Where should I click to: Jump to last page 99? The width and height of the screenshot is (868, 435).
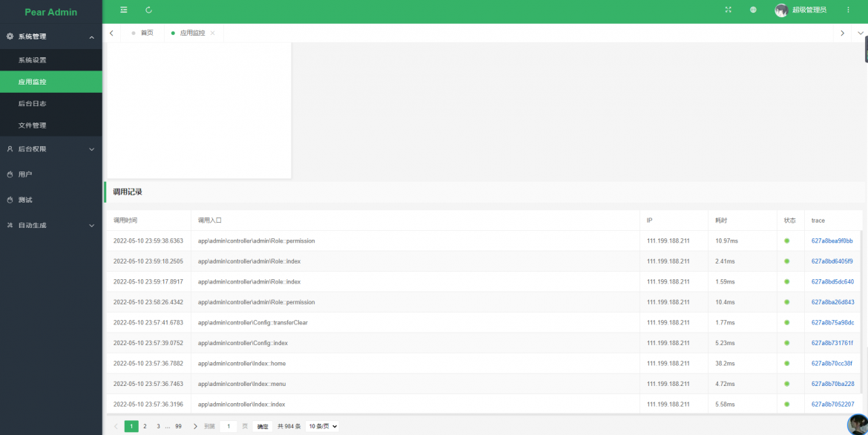(178, 426)
